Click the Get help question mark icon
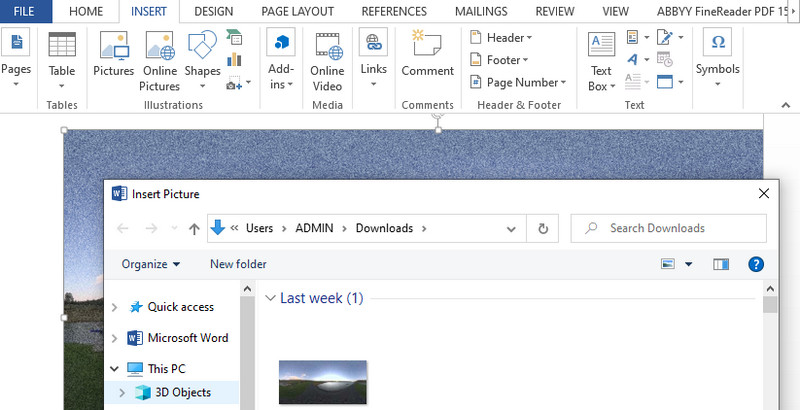The width and height of the screenshot is (800, 410). coord(756,264)
